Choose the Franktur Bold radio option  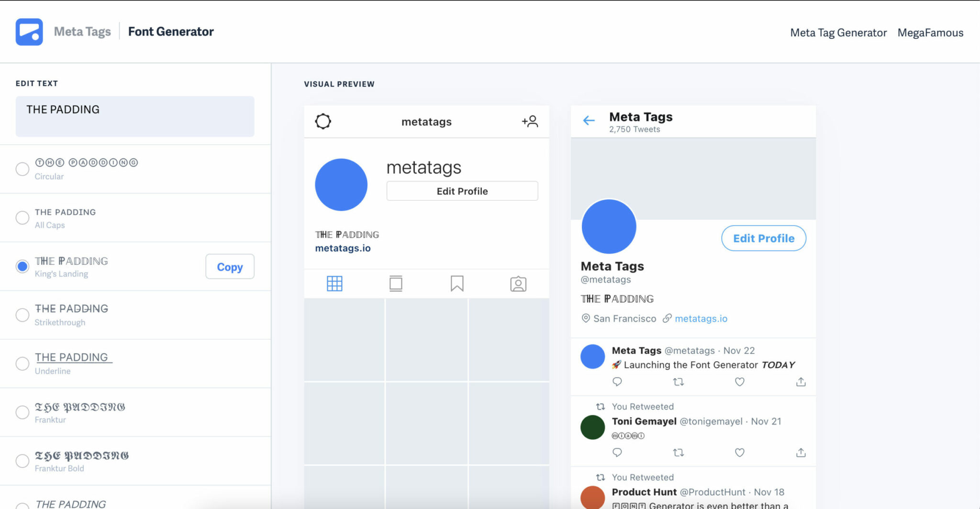(x=22, y=461)
